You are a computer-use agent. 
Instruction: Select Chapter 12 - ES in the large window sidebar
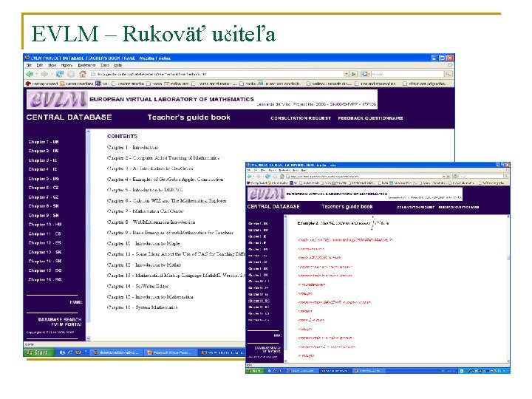coord(44,243)
